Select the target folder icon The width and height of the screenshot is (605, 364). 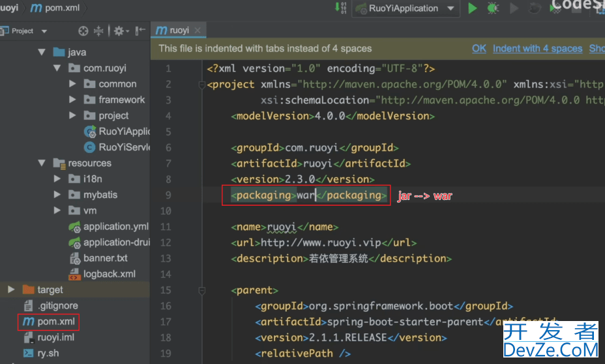pyautogui.click(x=28, y=289)
